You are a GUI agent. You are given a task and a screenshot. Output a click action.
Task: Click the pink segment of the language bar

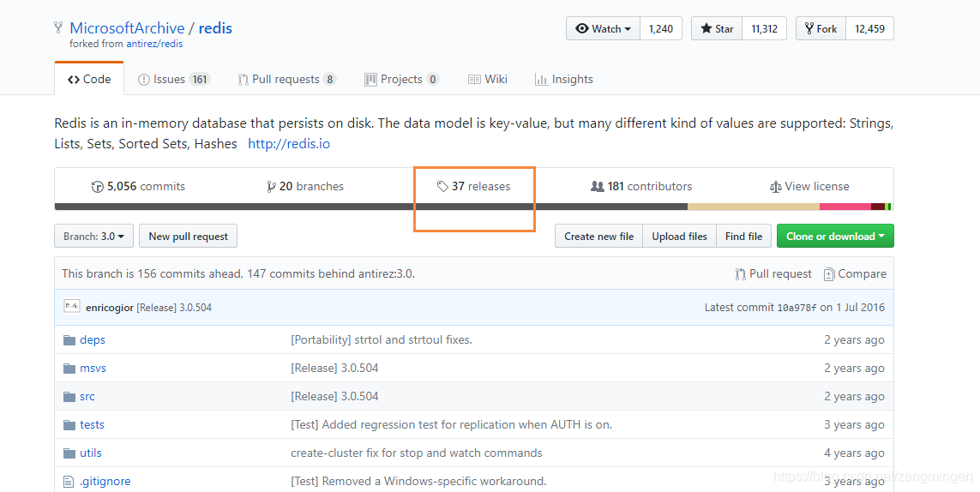pyautogui.click(x=845, y=207)
